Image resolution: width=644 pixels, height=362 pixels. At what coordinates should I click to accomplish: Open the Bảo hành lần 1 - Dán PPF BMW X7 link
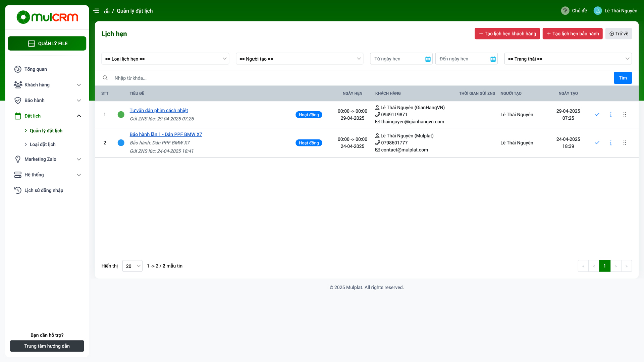tap(166, 134)
